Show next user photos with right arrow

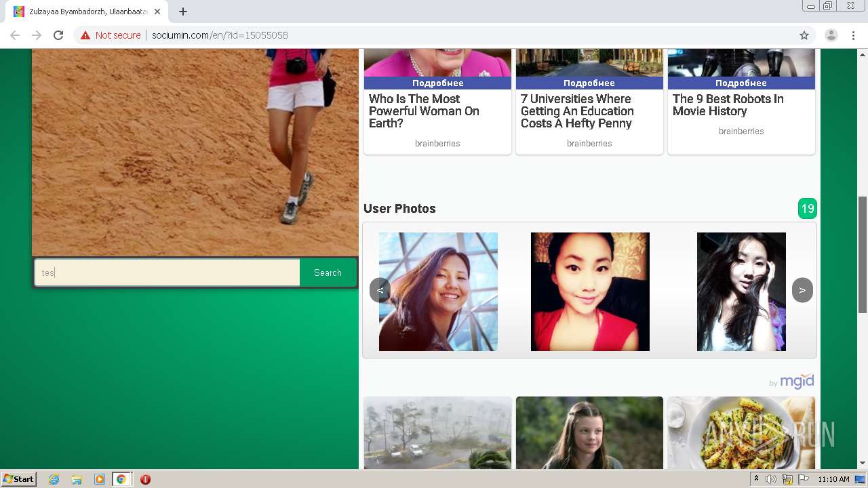[x=802, y=290]
